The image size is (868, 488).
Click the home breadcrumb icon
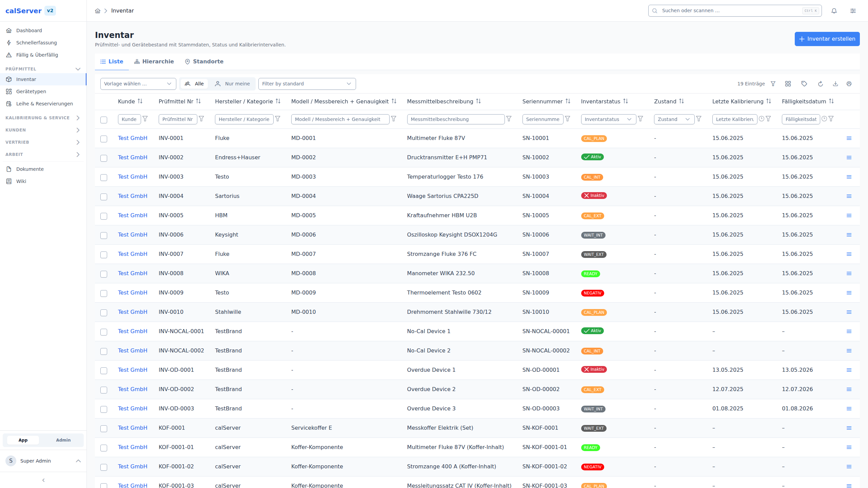[x=98, y=11]
